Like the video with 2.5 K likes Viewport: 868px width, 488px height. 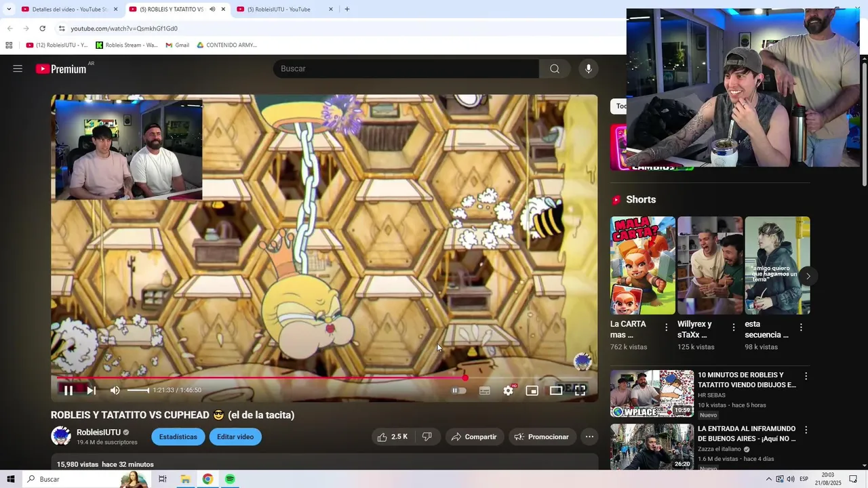coord(393,437)
